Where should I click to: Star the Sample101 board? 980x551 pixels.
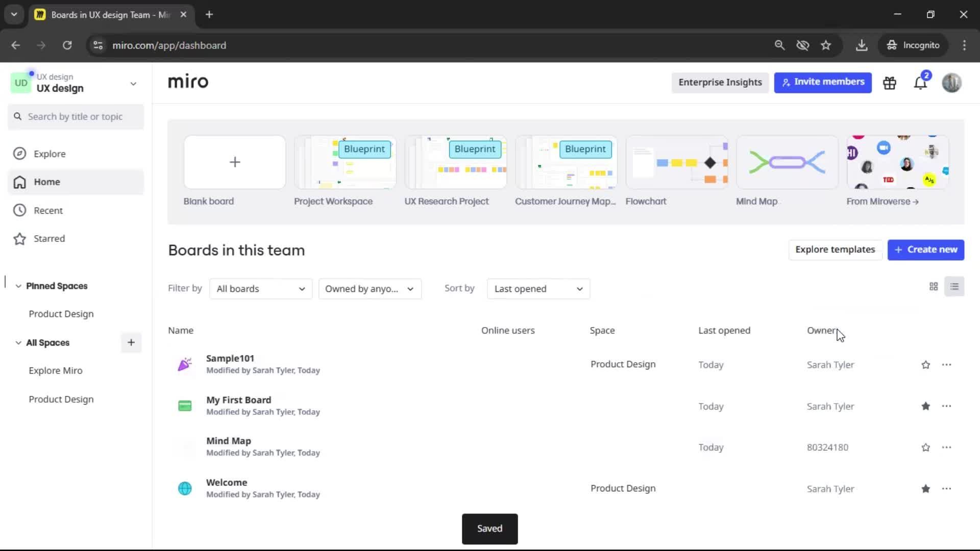coord(925,365)
